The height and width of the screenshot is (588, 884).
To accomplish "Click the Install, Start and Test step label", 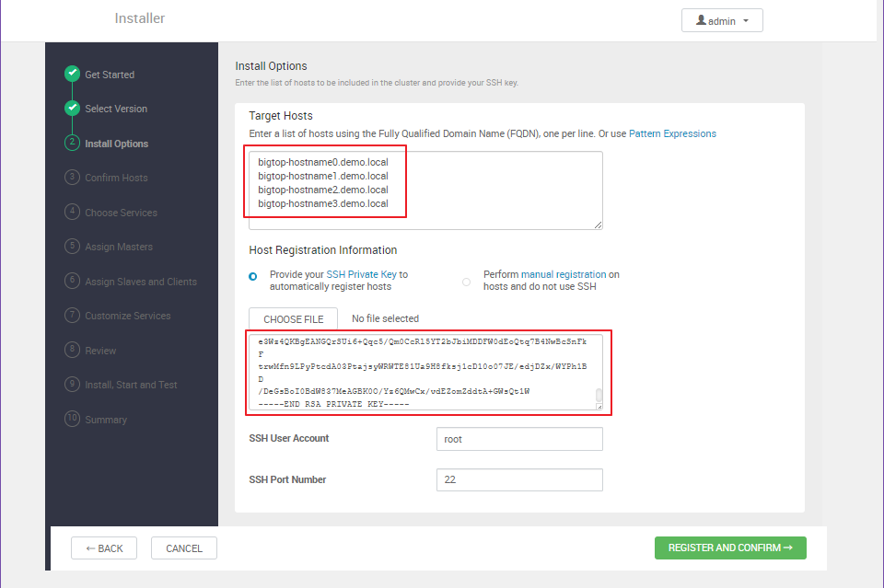I will tap(131, 385).
